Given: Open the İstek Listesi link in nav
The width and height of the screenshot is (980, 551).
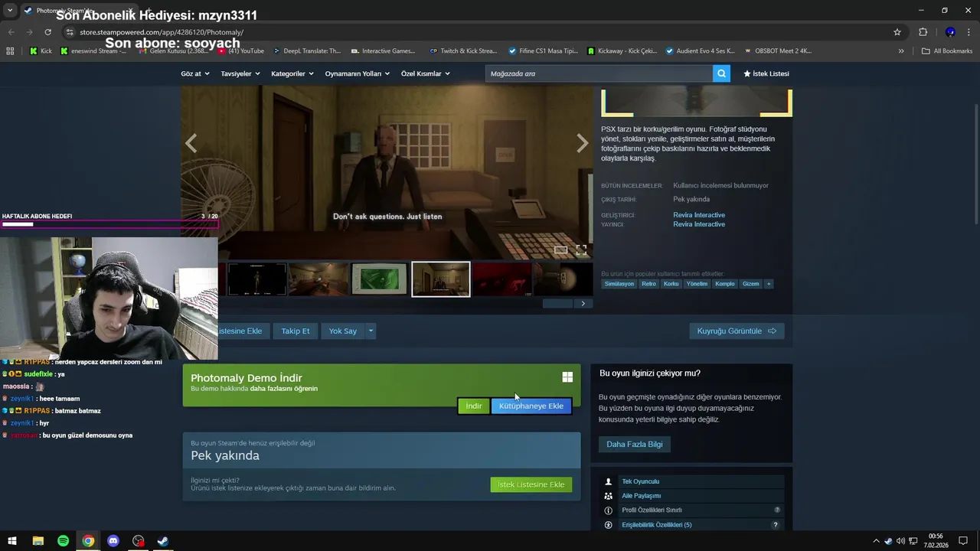Looking at the screenshot, I should pyautogui.click(x=766, y=73).
